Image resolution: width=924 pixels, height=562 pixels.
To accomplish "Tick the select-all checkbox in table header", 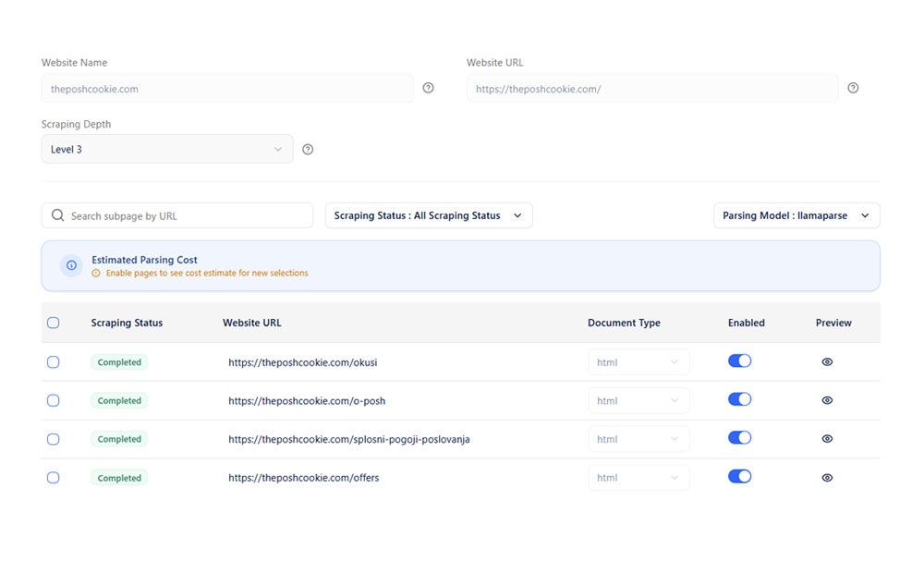I will point(53,323).
